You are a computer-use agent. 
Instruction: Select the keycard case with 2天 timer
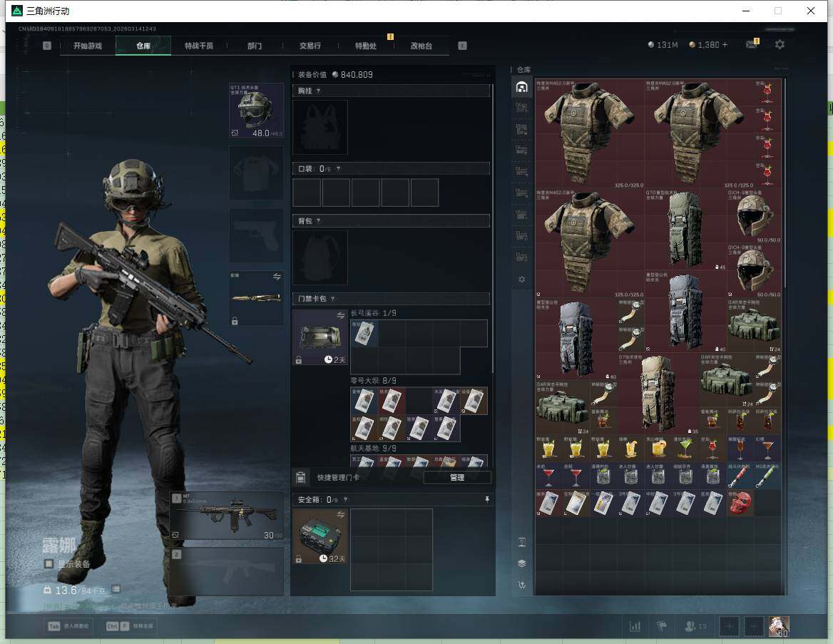coord(320,337)
